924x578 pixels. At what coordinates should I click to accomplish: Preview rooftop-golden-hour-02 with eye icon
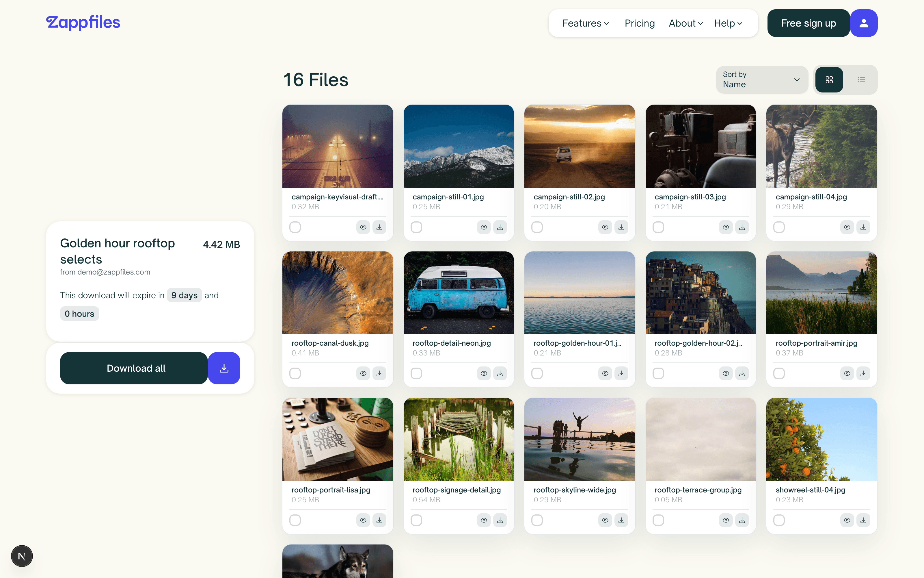(x=726, y=373)
